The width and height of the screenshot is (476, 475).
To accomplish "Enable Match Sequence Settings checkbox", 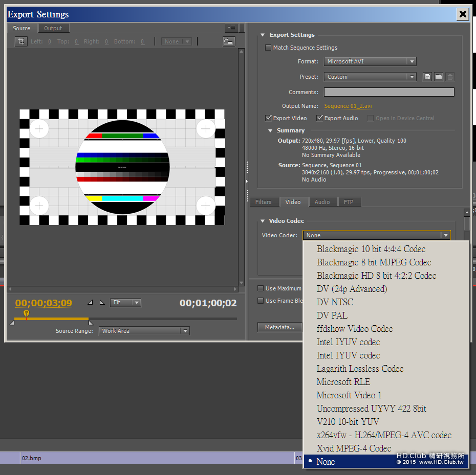I will (268, 48).
